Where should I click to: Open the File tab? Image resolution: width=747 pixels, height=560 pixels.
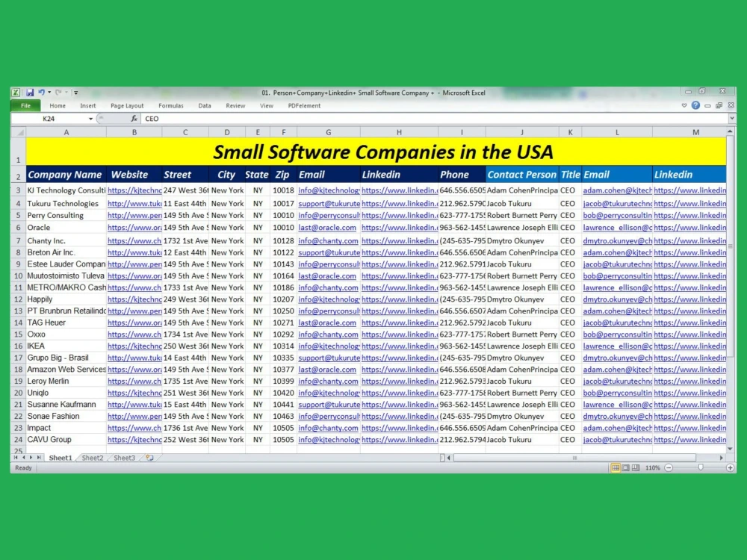coord(25,106)
